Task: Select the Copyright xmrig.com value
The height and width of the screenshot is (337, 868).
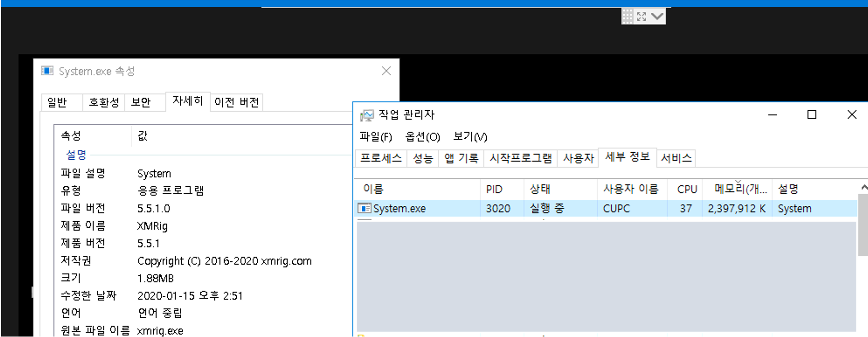Action: 224,261
